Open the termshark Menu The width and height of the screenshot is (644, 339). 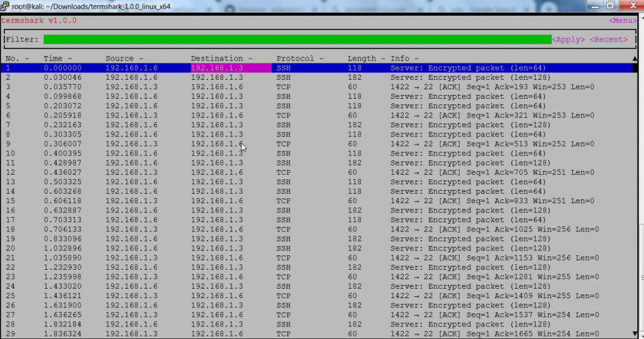click(623, 21)
